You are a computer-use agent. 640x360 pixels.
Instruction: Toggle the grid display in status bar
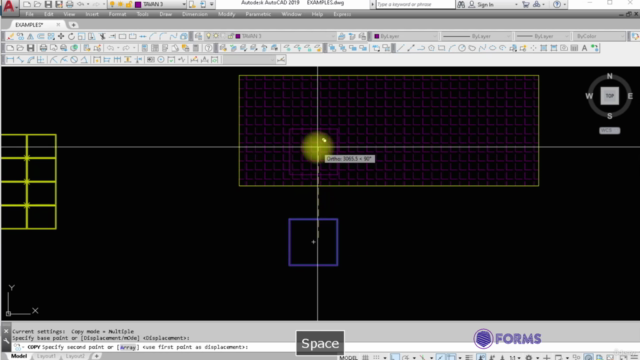tap(365, 358)
